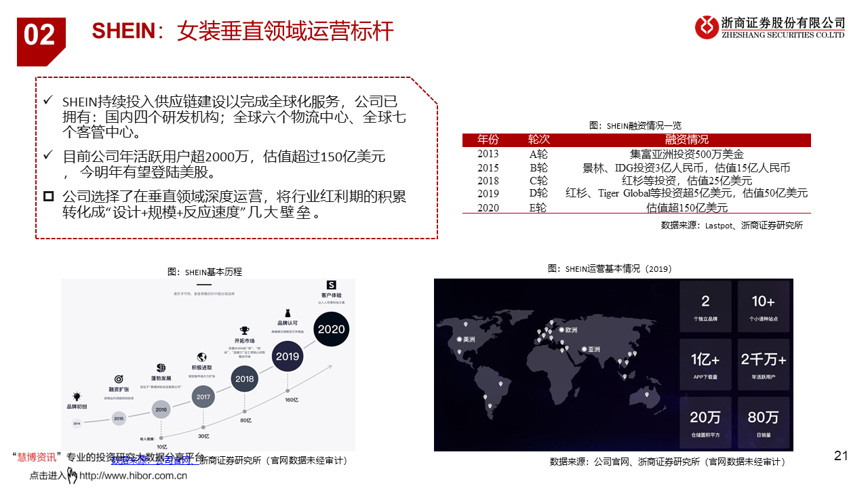Click the Australia location pin on map
The height and width of the screenshot is (488, 868).
pyautogui.click(x=647, y=394)
